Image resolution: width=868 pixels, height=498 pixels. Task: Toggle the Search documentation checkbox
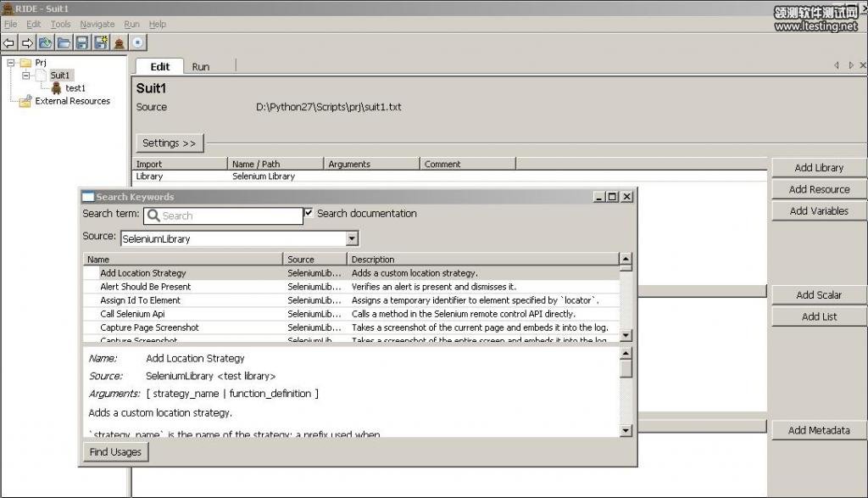click(x=309, y=213)
